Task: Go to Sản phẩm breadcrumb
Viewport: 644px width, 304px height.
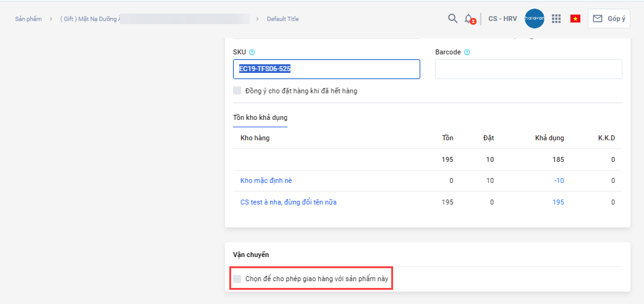Action: tap(28, 19)
